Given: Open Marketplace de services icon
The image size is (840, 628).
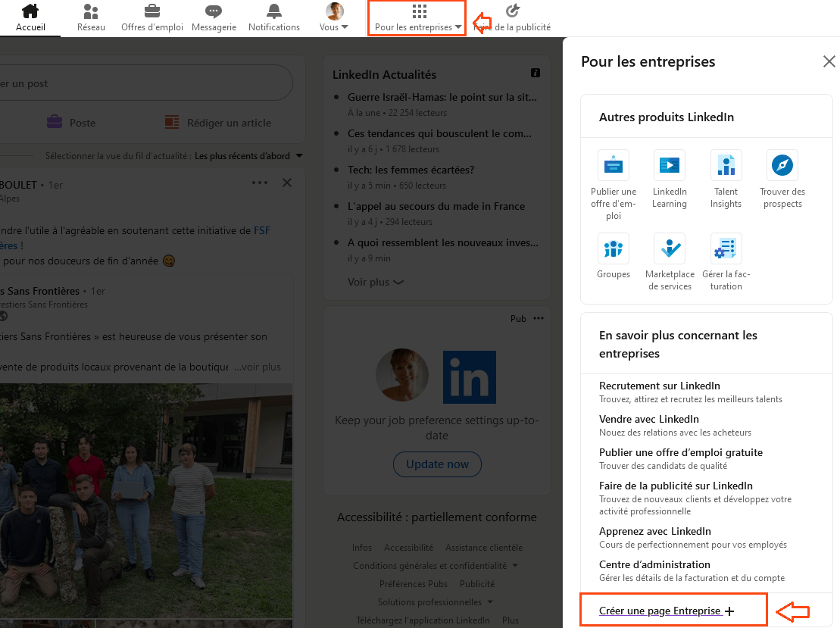Looking at the screenshot, I should point(670,248).
